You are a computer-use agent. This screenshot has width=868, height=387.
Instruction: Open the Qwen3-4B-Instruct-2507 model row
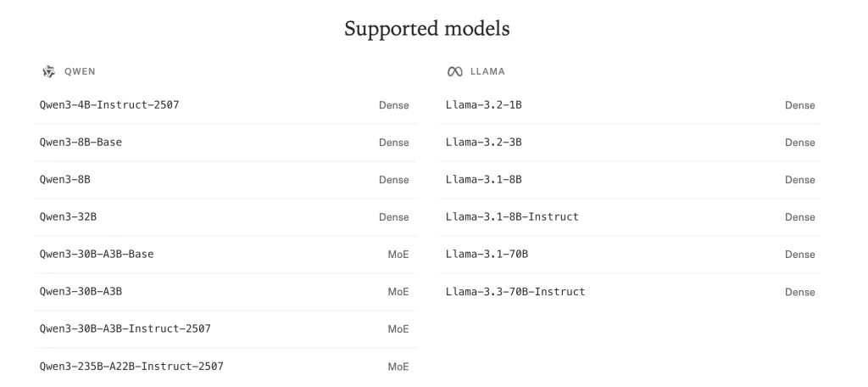(109, 105)
